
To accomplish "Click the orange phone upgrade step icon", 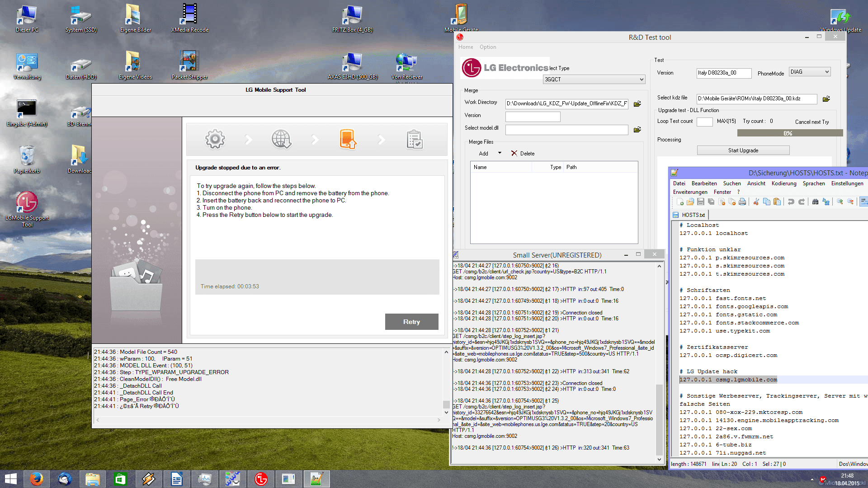I will (x=348, y=139).
